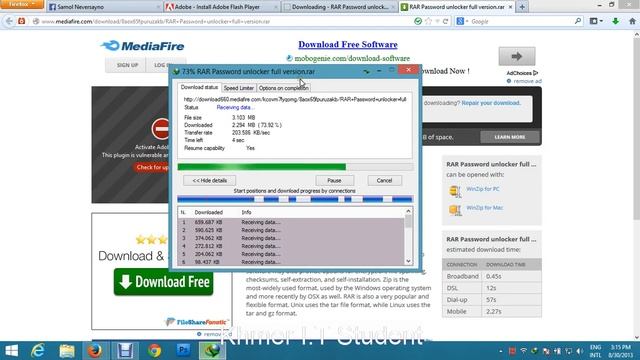Click the SIGN UP button on MediaFire
The image size is (640, 360).
127,65
